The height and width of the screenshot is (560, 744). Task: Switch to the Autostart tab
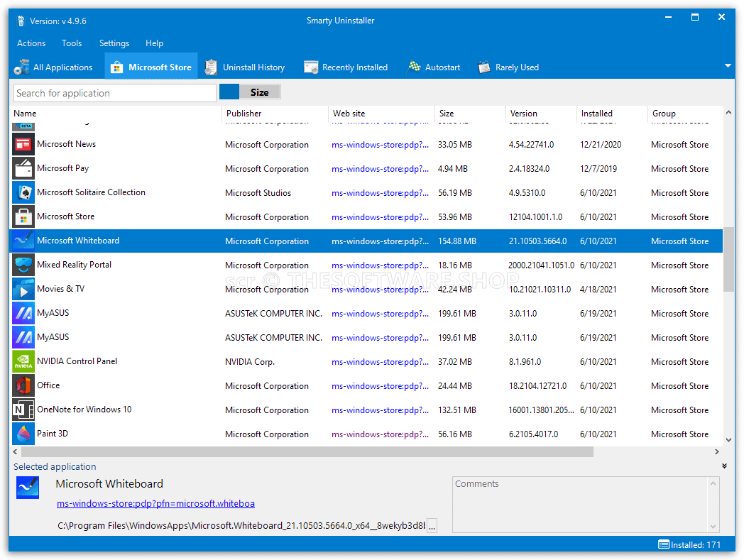pyautogui.click(x=434, y=67)
